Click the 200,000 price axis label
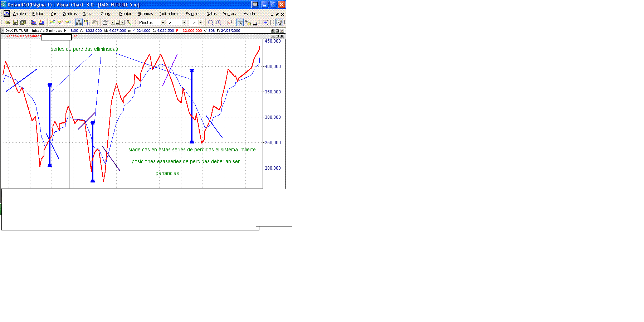 [x=273, y=168]
